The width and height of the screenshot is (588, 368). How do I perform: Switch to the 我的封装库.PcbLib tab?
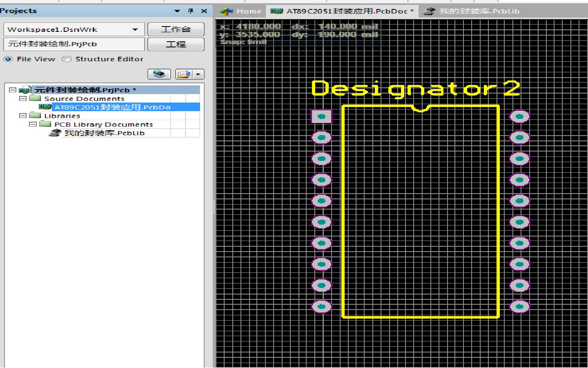[472, 11]
